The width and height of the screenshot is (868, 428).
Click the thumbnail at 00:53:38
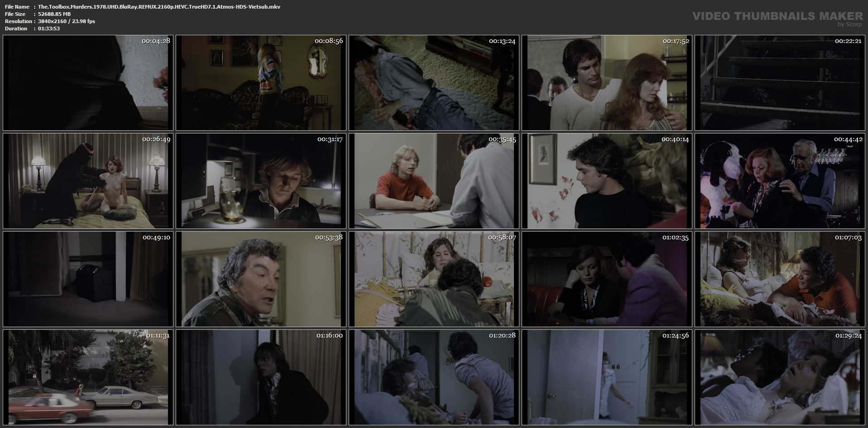click(x=261, y=279)
